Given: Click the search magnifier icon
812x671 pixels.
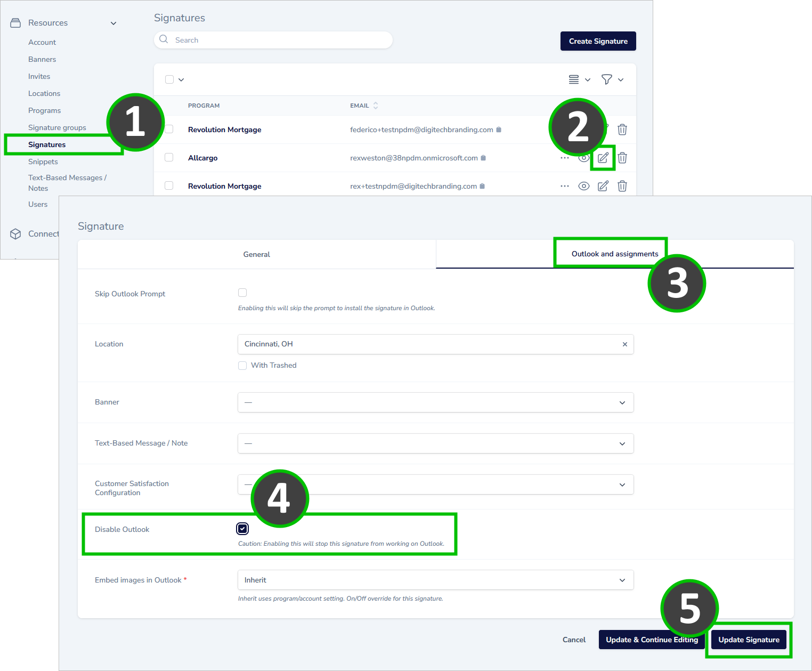Looking at the screenshot, I should coord(164,39).
